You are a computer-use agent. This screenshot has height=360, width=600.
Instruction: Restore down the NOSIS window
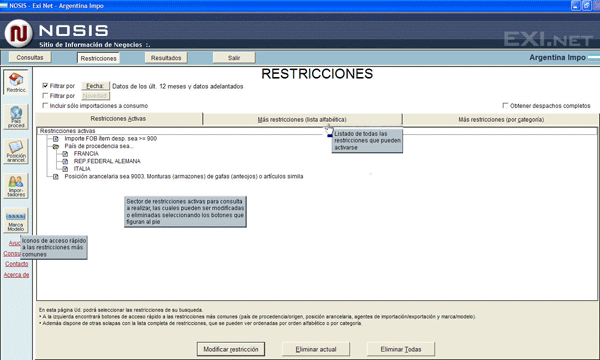[x=586, y=5]
